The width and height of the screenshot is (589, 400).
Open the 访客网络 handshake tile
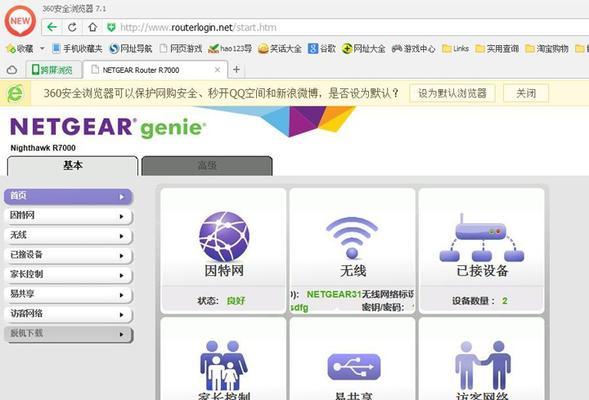482,359
